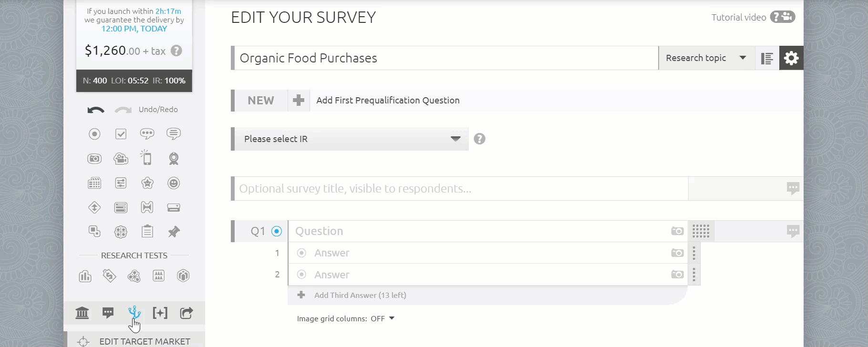Click the optional survey title field

click(460, 189)
